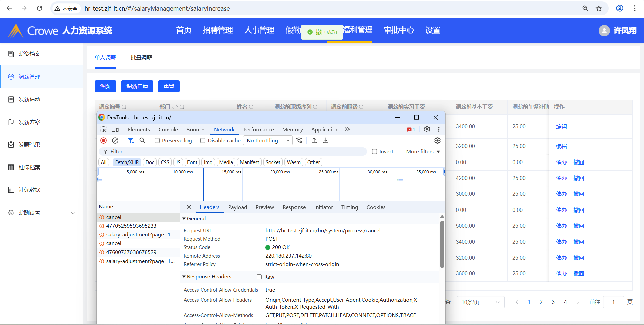Open the No throttling dropdown
The image size is (644, 325).
(268, 141)
